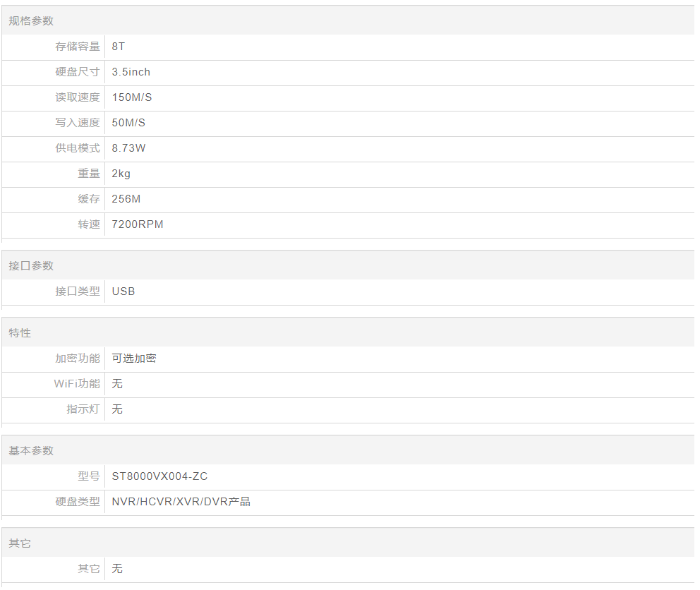Click the 150M/S read speed value
Screen dimensions: 700x590
132,97
